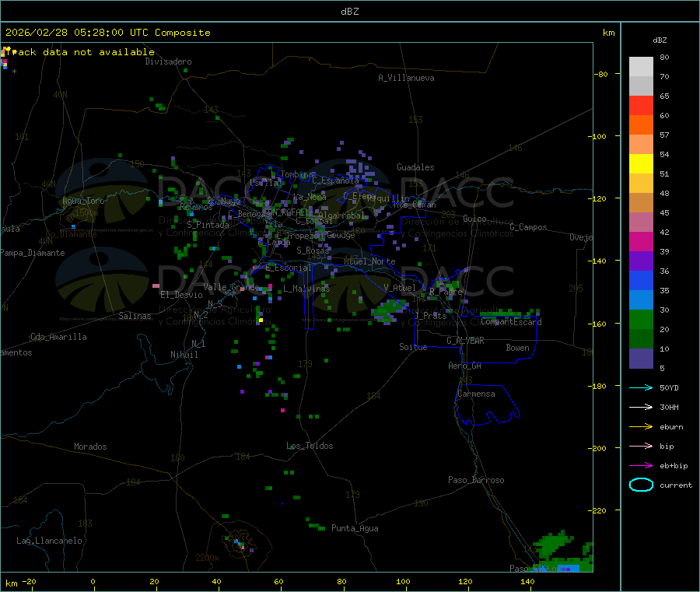
Task: Click the cyan 'current' oval in legend
Action: (x=641, y=485)
